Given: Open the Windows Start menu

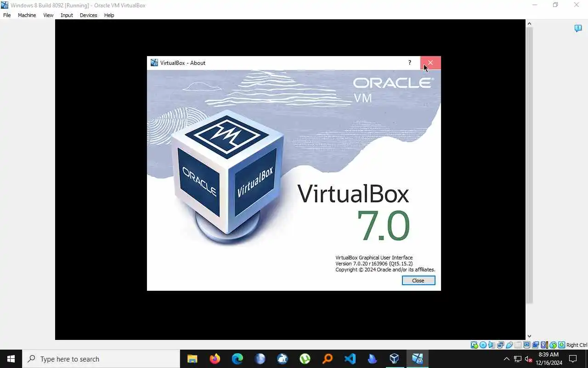Looking at the screenshot, I should tap(11, 359).
